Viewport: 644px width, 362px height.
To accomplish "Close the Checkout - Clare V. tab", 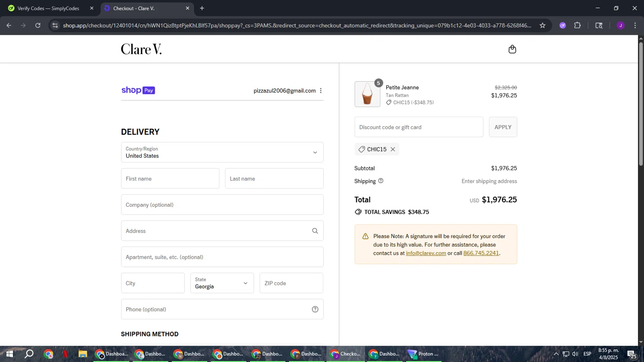I will [x=187, y=8].
